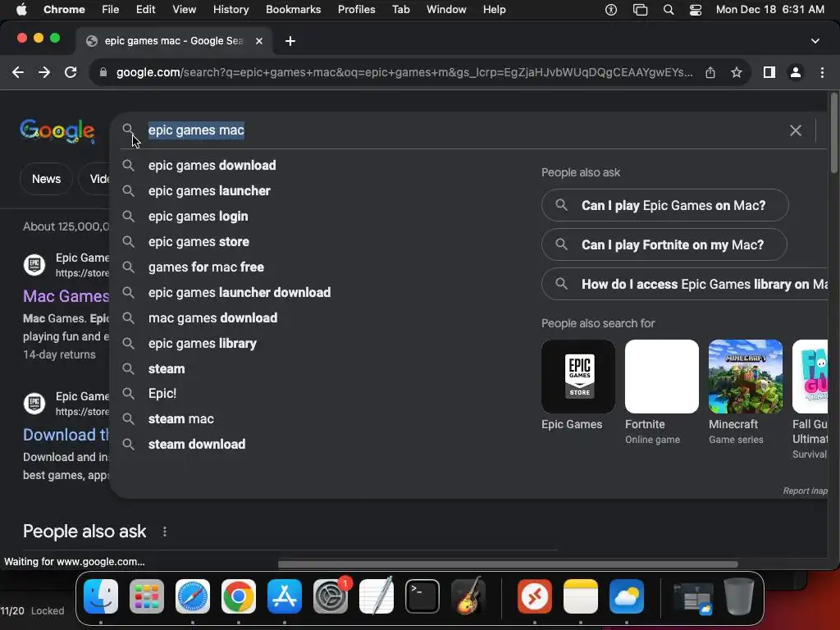This screenshot has height=630, width=840.
Task: Open the File menu
Action: [x=111, y=10]
